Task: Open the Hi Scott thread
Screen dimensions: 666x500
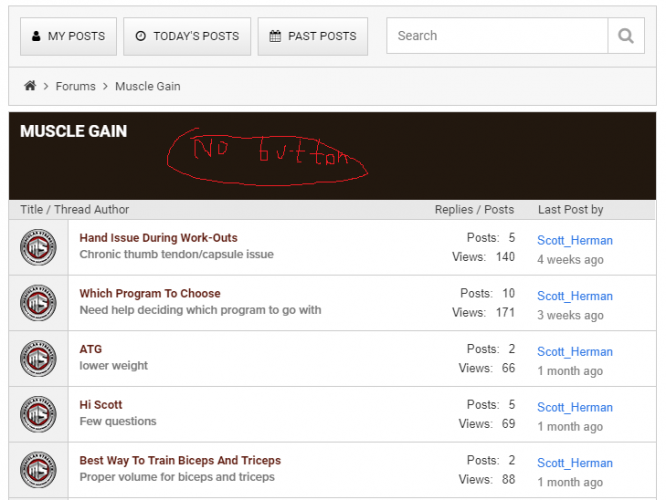Action: pos(101,405)
